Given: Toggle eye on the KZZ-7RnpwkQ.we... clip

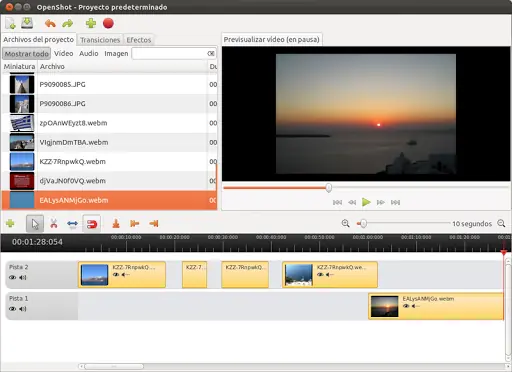Looking at the screenshot, I should (320, 275).
